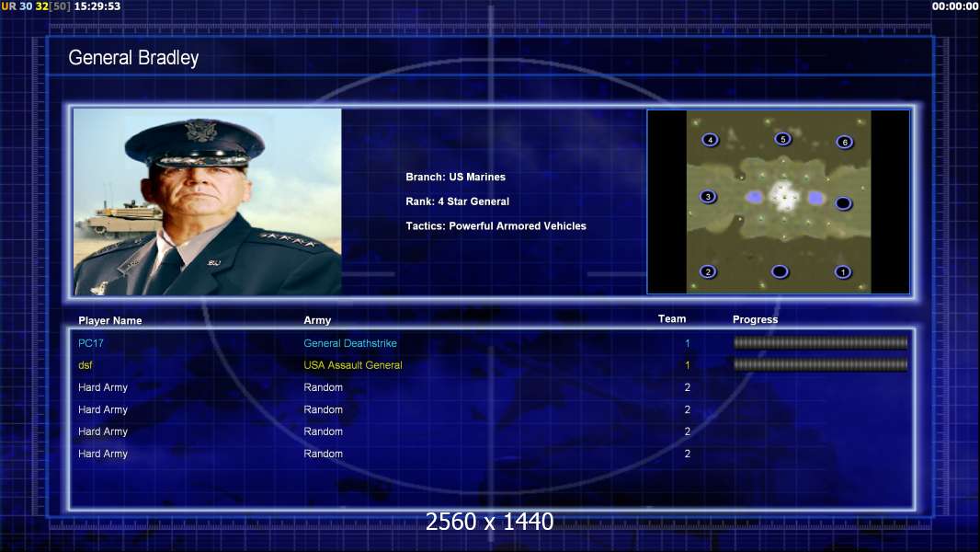Select start position 2 on minimap
980x552 pixels.
tap(708, 271)
